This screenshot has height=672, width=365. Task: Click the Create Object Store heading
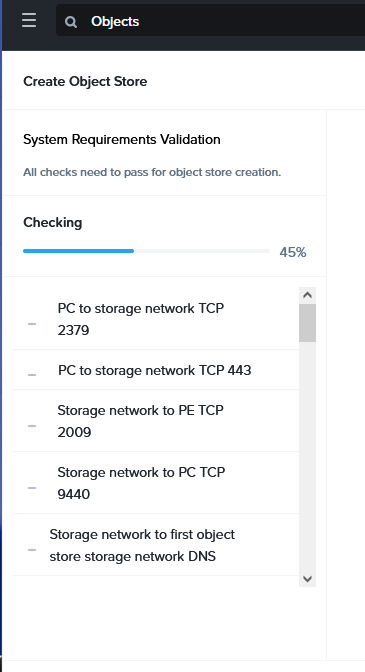(85, 81)
